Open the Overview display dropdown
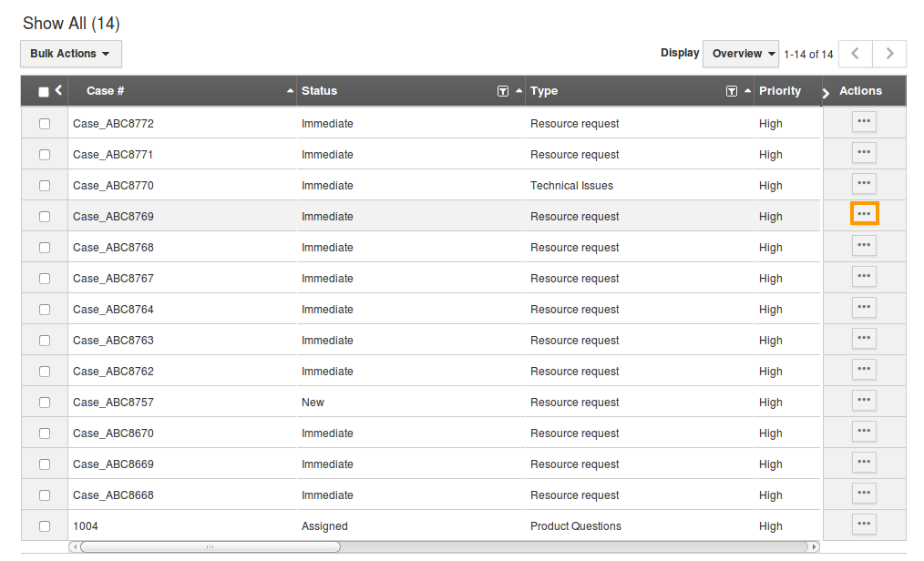Screen dimensions: 924x561 click(x=740, y=54)
